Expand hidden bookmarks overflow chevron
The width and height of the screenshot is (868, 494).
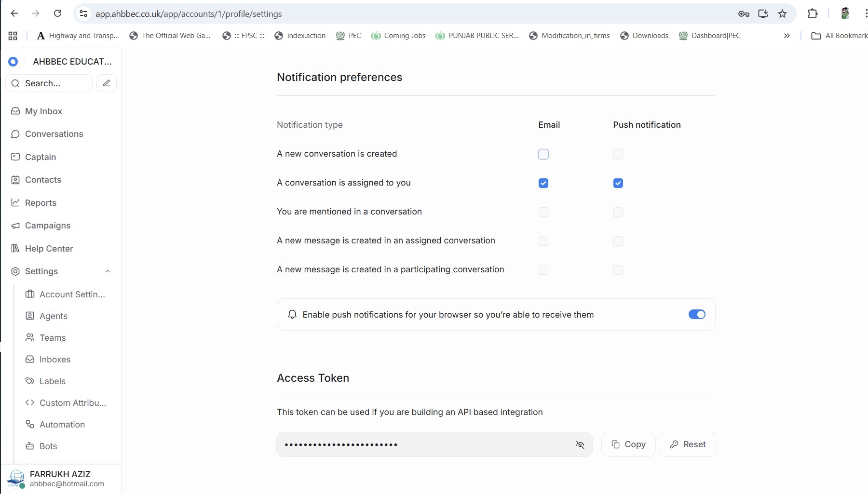pyautogui.click(x=787, y=36)
